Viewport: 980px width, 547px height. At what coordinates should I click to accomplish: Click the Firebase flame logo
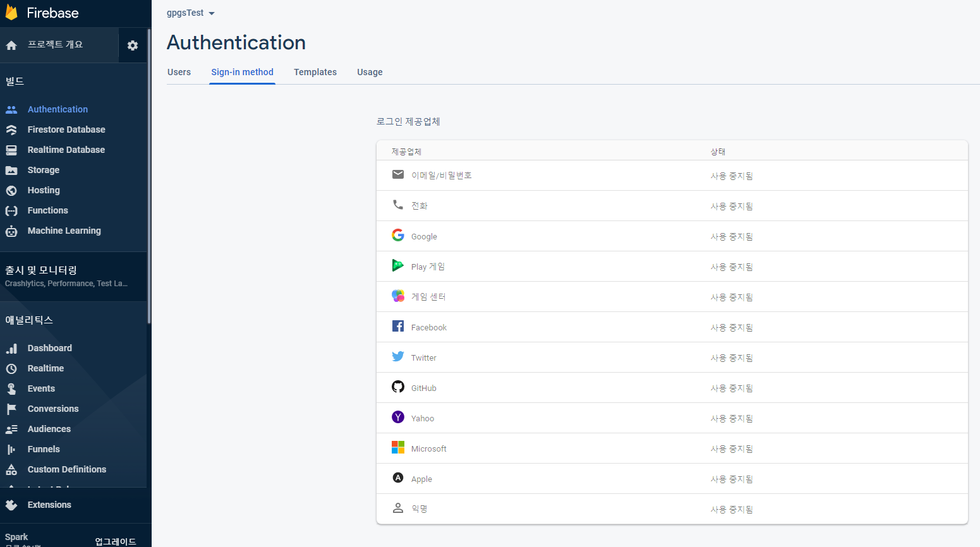pyautogui.click(x=11, y=13)
